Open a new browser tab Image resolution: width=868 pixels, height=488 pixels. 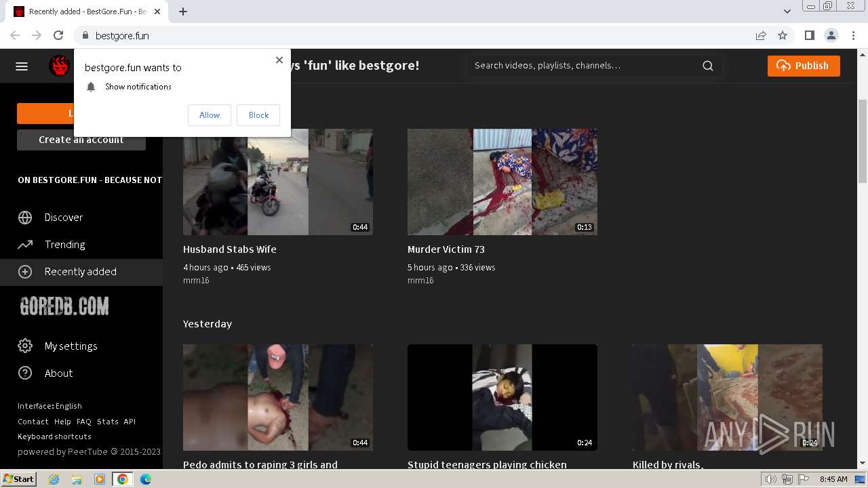point(183,12)
